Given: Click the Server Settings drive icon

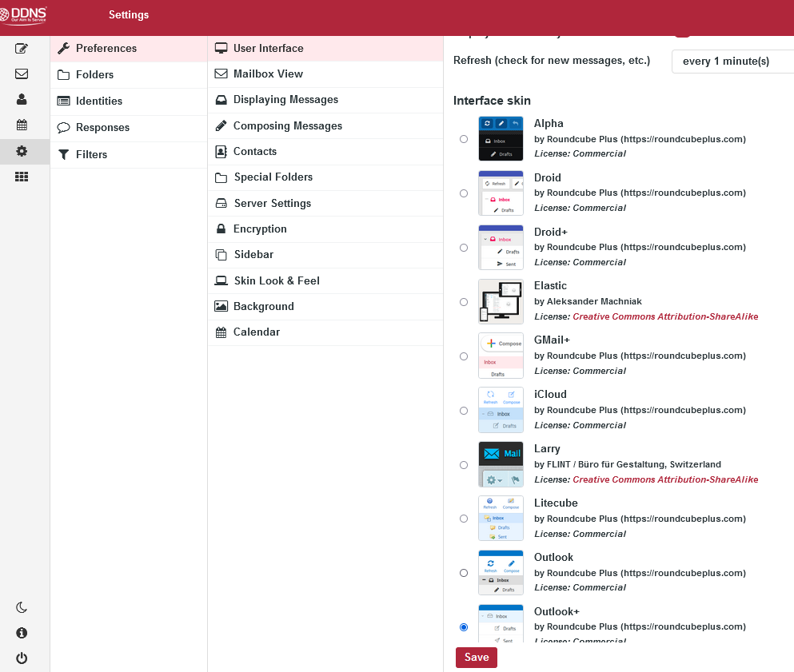Looking at the screenshot, I should [x=221, y=203].
